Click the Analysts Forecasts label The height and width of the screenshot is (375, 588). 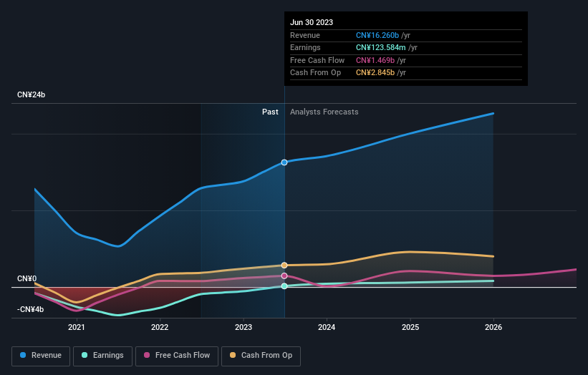[324, 112]
